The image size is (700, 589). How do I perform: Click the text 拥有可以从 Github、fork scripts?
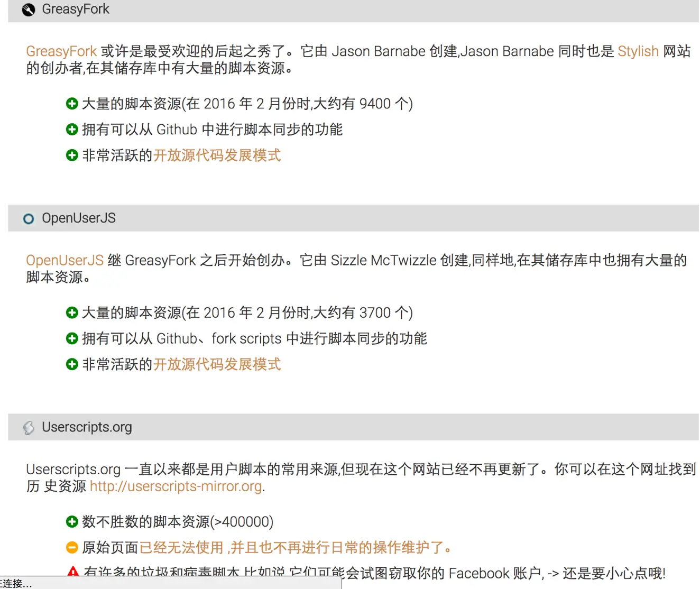tap(182, 338)
